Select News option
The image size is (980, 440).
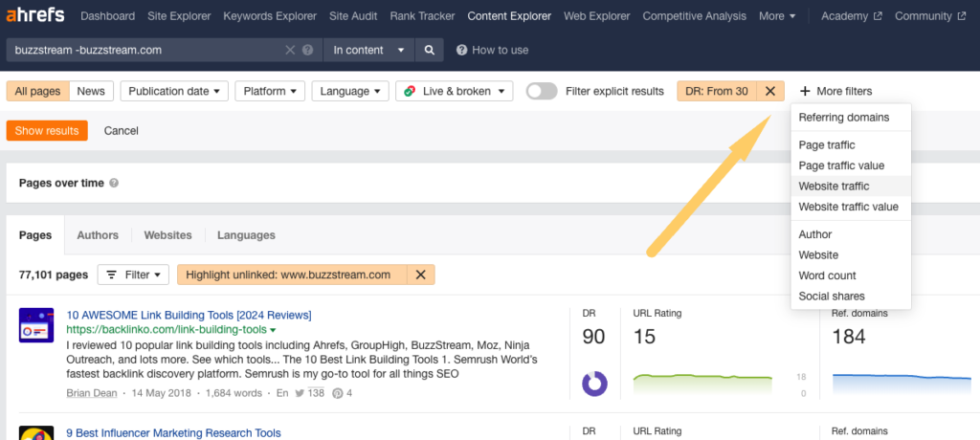pos(91,91)
